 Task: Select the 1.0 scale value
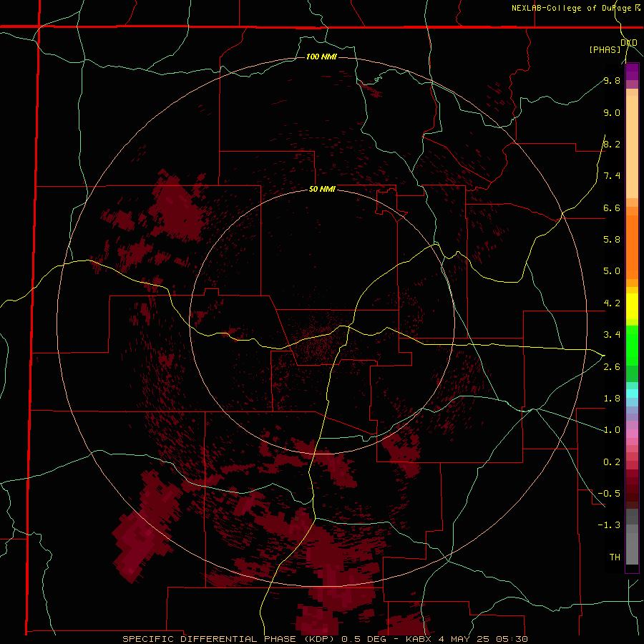pos(612,430)
